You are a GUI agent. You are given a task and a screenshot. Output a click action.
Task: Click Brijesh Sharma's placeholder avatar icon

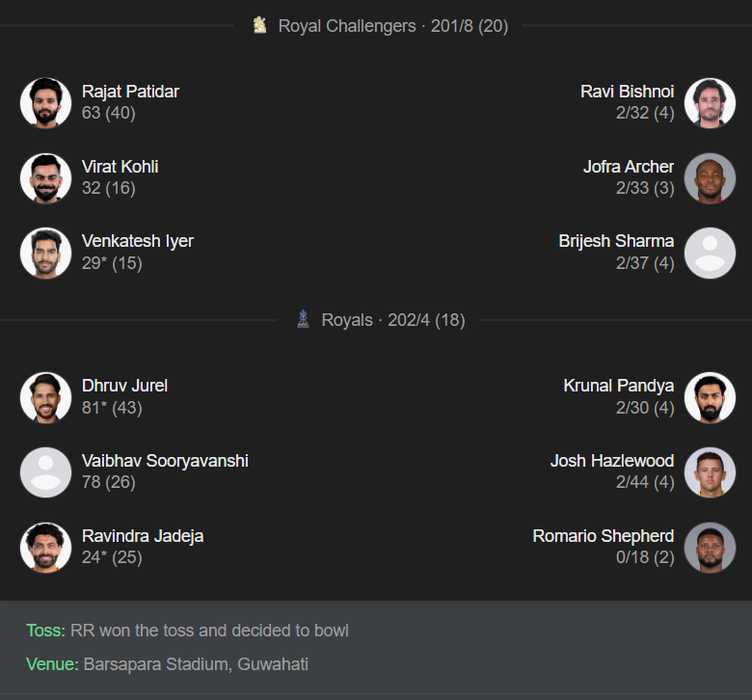point(710,253)
